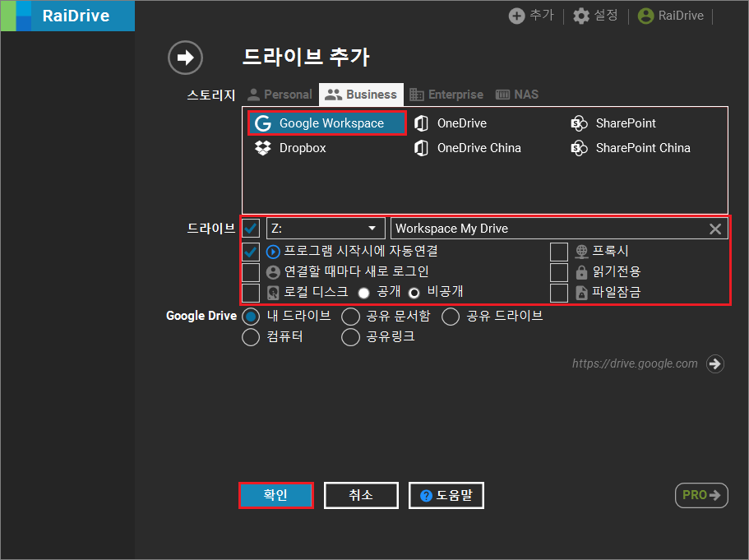Cancel with the 취소 button
Screen dimensions: 749x560
(x=361, y=496)
